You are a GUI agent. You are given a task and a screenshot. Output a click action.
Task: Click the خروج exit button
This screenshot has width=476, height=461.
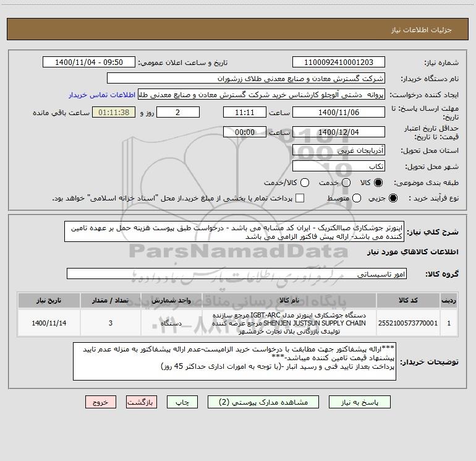pos(101,402)
